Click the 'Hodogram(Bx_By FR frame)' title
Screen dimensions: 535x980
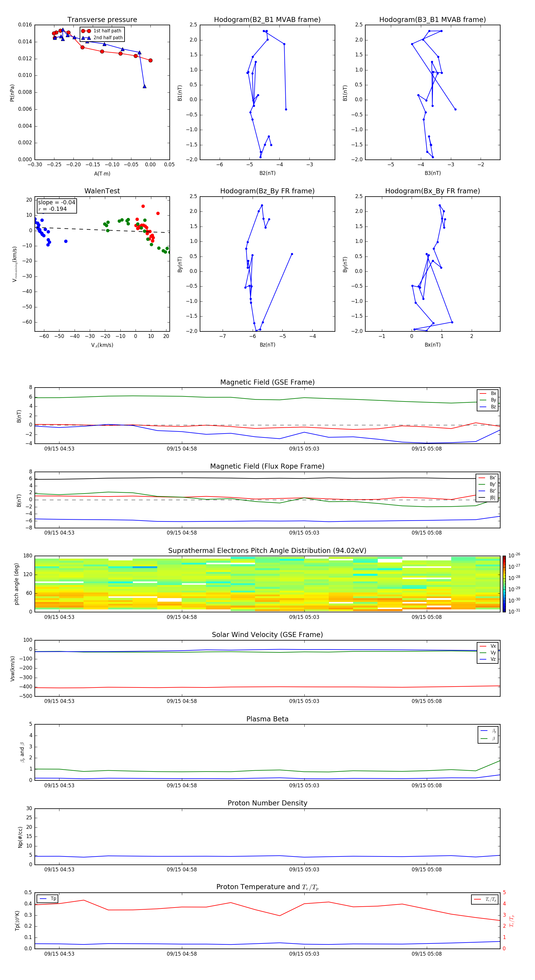tap(432, 191)
